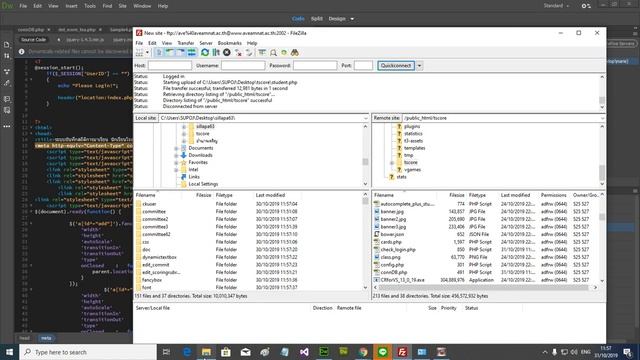Expand the Downloads folder in local tree

coord(176,156)
